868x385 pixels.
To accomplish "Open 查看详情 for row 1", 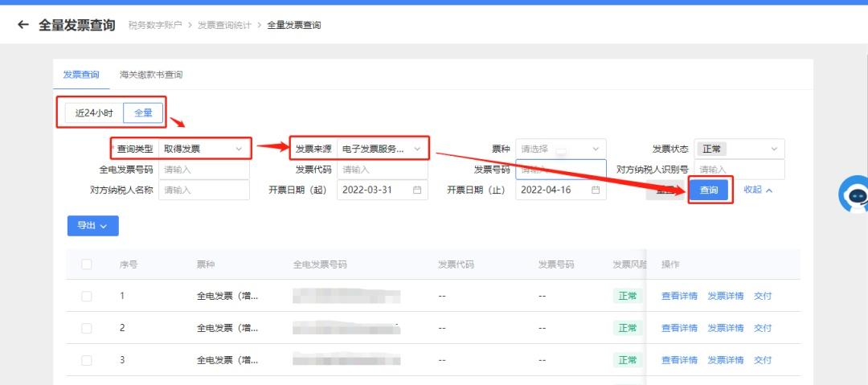I will pyautogui.click(x=679, y=296).
